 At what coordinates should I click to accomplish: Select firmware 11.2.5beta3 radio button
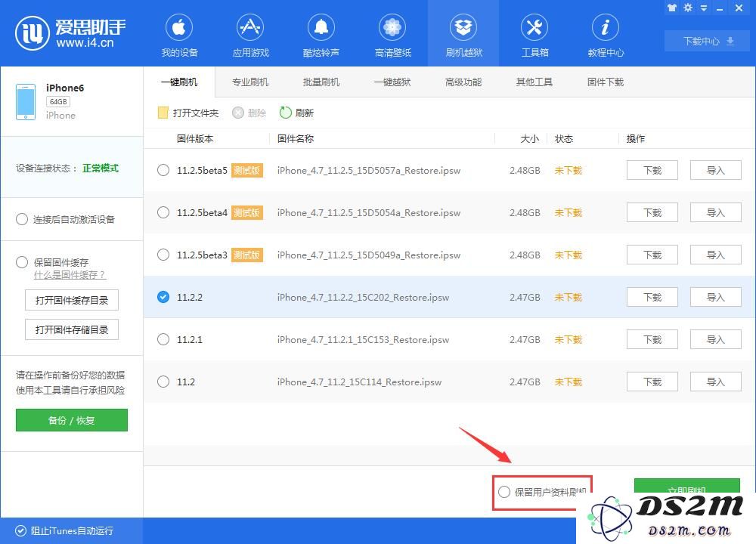tap(163, 255)
